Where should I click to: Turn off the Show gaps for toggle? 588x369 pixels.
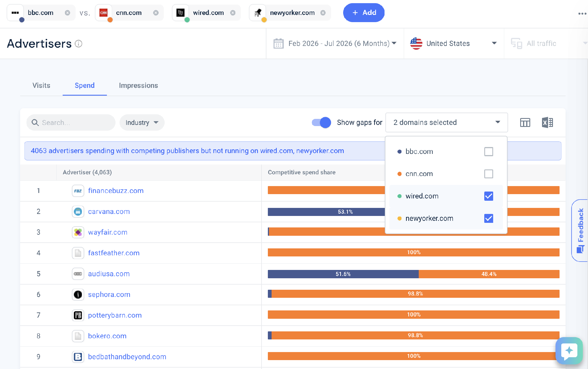coord(321,123)
